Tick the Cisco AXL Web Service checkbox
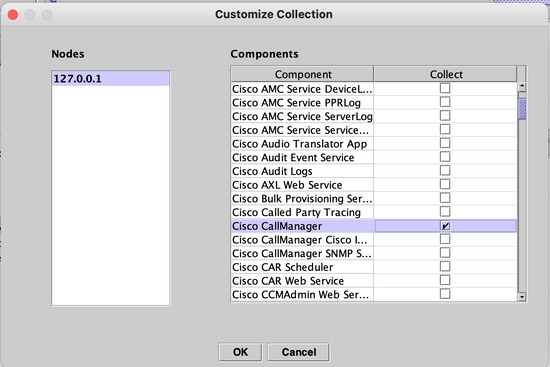This screenshot has height=367, width=550. pyautogui.click(x=445, y=184)
